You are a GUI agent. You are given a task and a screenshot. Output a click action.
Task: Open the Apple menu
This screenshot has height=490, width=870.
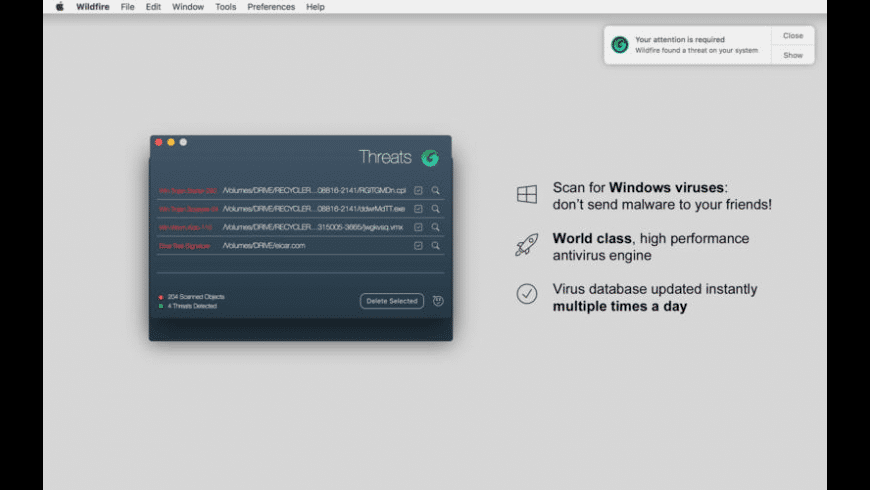point(60,7)
